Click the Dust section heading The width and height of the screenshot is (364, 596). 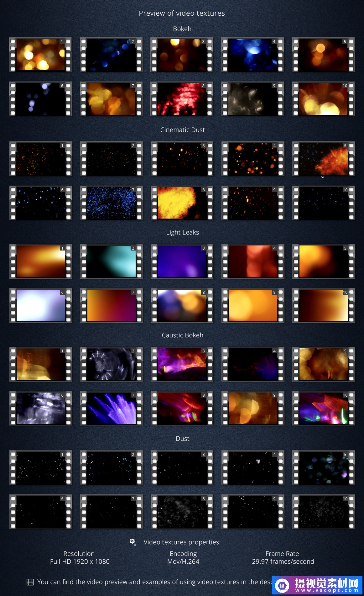[182, 439]
